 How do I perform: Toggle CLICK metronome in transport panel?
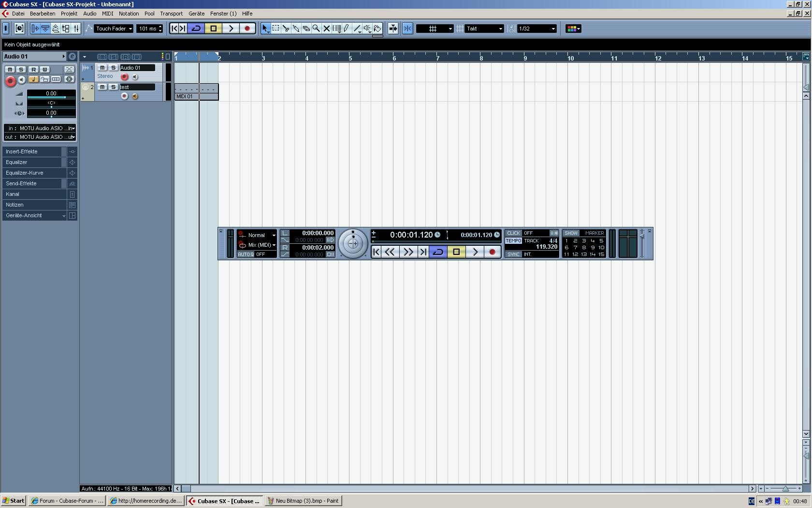[513, 233]
